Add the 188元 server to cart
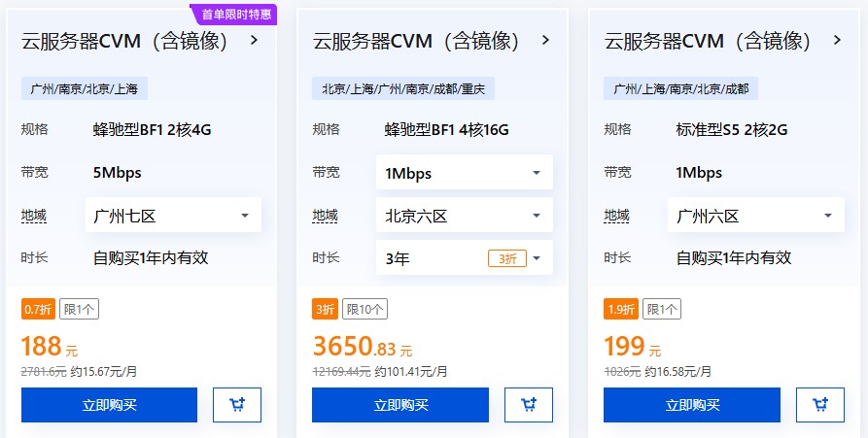Image resolution: width=868 pixels, height=438 pixels. (237, 405)
